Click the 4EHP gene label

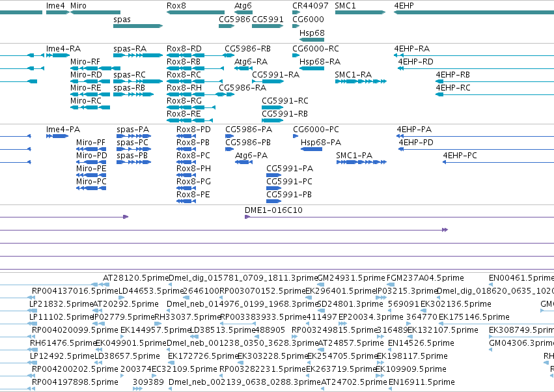tap(404, 6)
